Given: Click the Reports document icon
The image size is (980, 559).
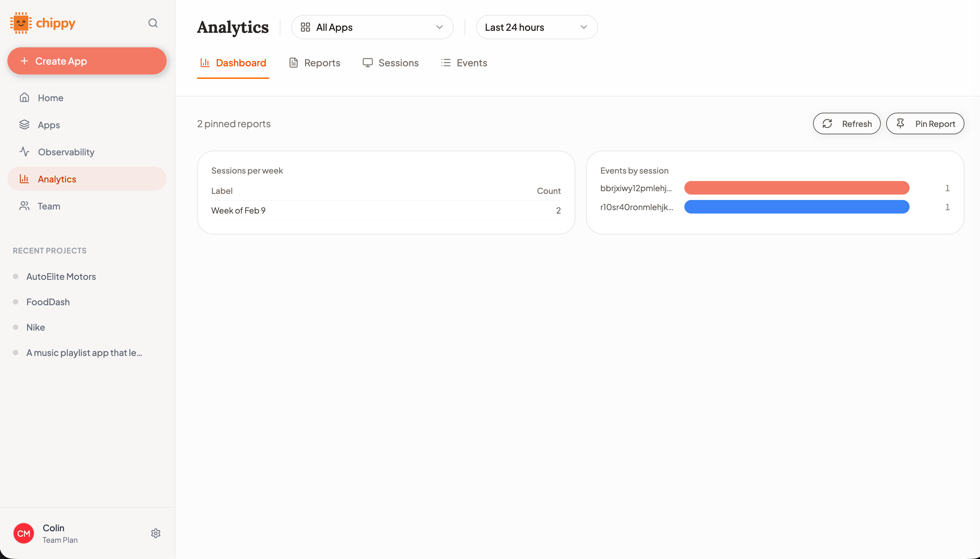Looking at the screenshot, I should pyautogui.click(x=294, y=63).
